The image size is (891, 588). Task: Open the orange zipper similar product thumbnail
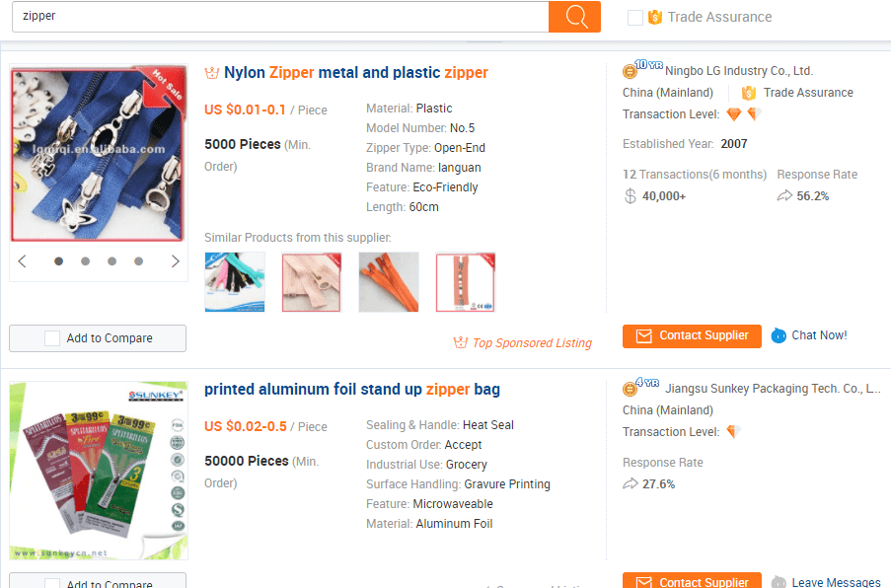389,282
